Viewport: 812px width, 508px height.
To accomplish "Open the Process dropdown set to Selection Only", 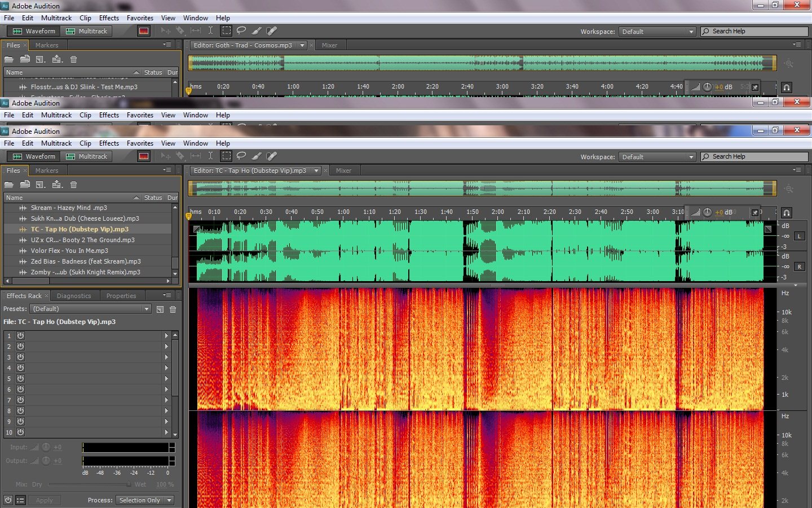I will click(x=144, y=500).
